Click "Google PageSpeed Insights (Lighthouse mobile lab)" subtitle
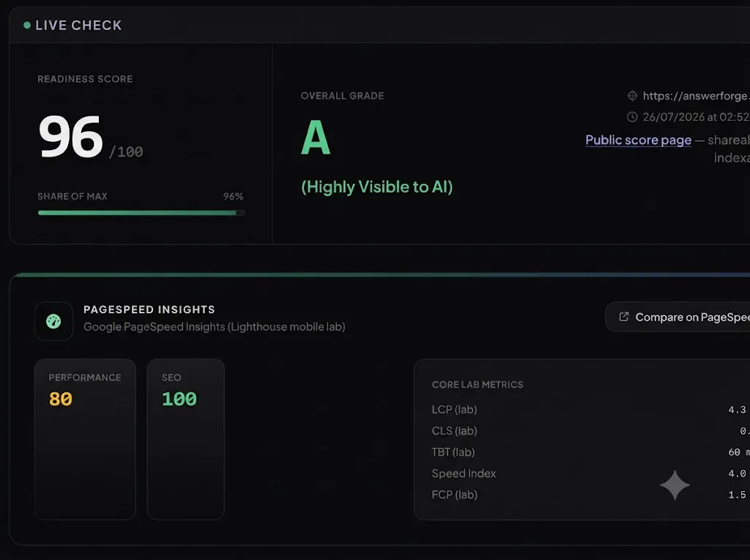 (215, 327)
